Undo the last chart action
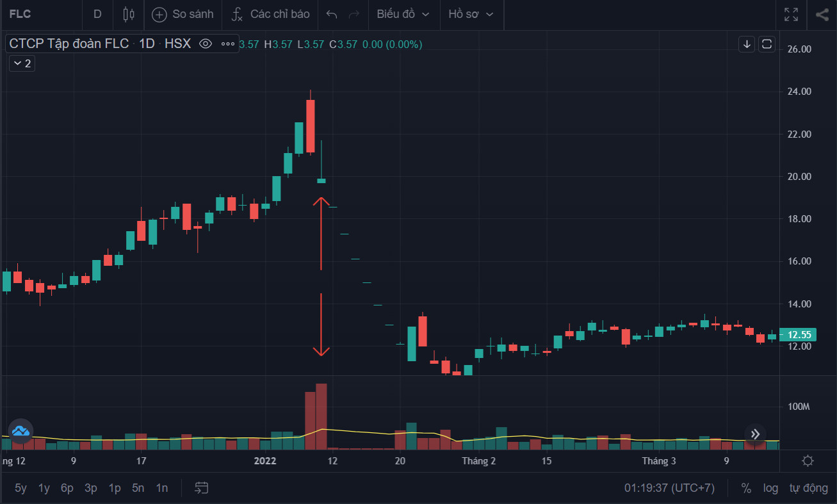Viewport: 837px width, 504px height. pos(332,14)
